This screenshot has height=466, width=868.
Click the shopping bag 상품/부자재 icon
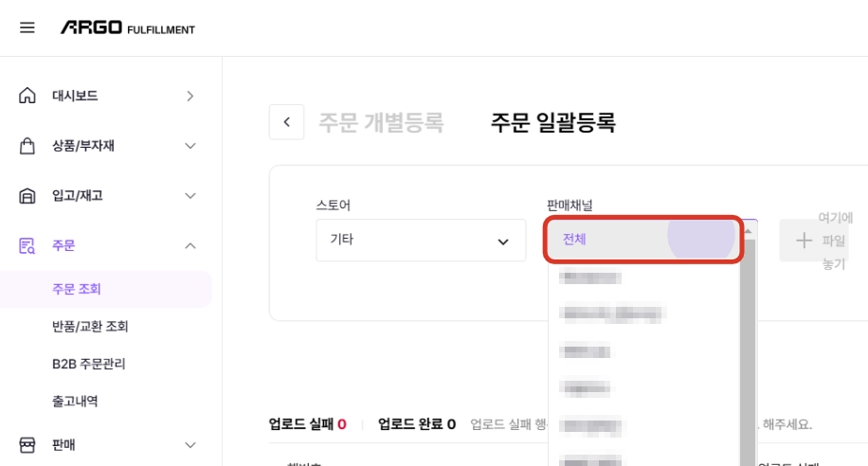pyautogui.click(x=27, y=146)
